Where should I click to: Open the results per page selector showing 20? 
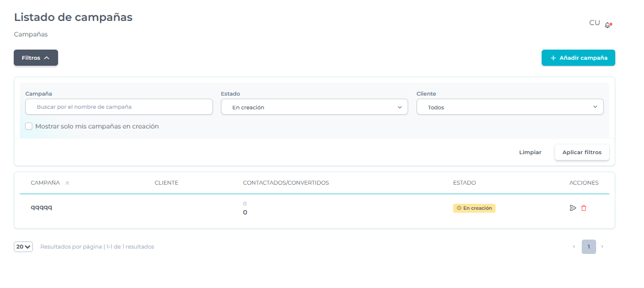pos(23,246)
